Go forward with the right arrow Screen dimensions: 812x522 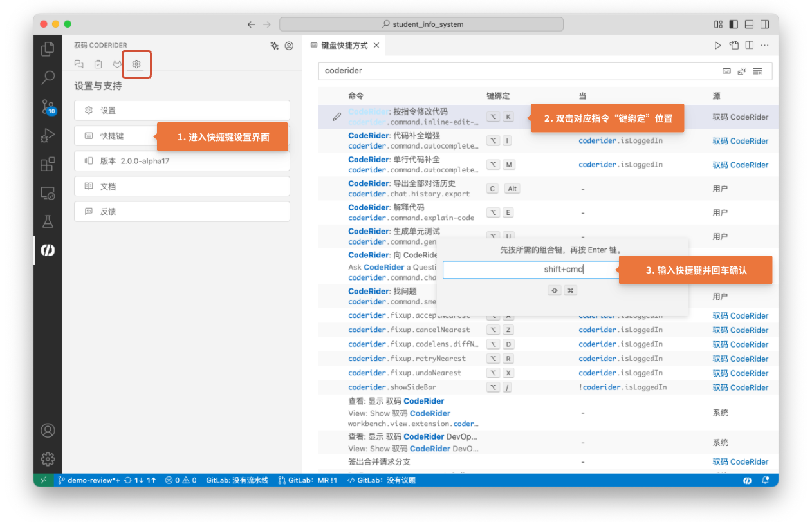coord(268,24)
